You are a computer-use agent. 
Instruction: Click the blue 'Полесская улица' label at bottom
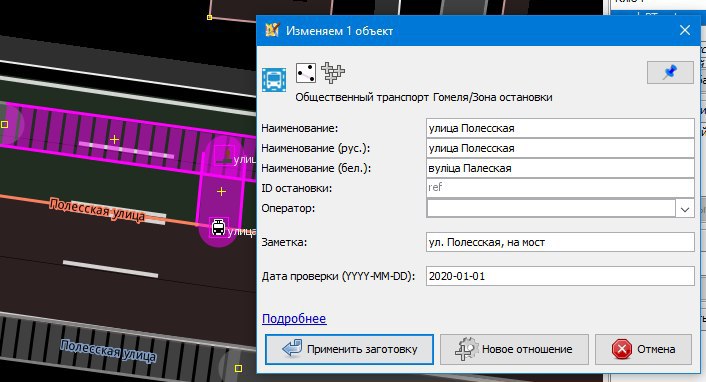pyautogui.click(x=109, y=350)
